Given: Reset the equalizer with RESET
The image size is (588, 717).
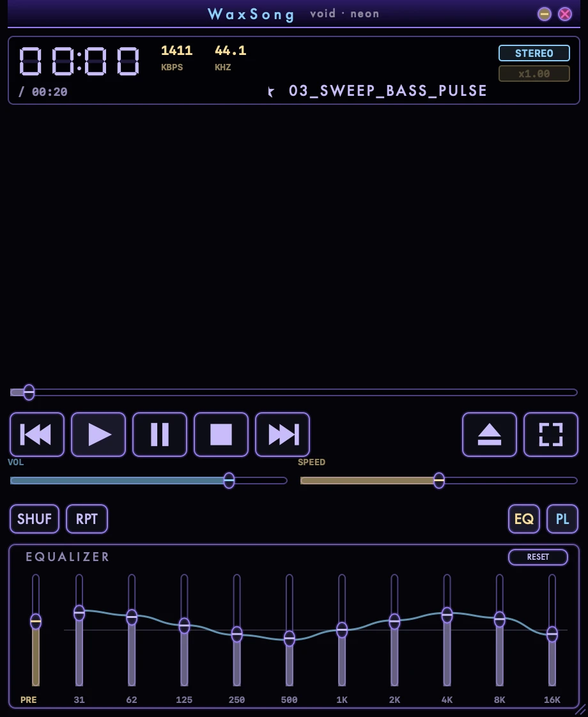Looking at the screenshot, I should point(538,557).
